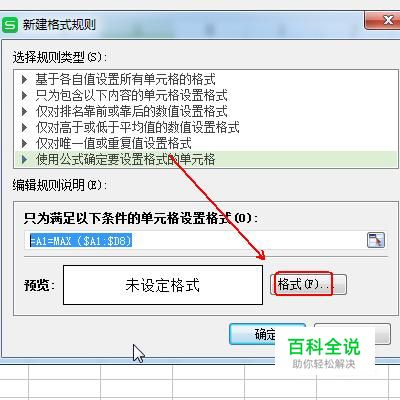Click triangle beside 仅对排名靠前或靠后的数值设置格式
This screenshot has width=400, height=400.
[24, 111]
